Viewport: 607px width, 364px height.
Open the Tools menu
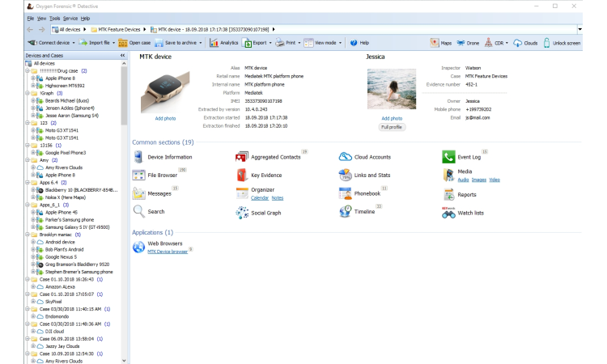54,17
